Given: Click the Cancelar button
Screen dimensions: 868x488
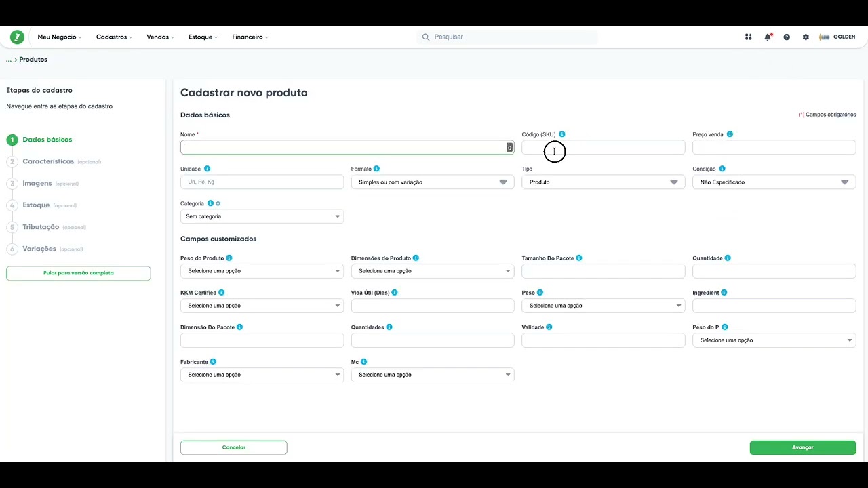Looking at the screenshot, I should pyautogui.click(x=234, y=447).
